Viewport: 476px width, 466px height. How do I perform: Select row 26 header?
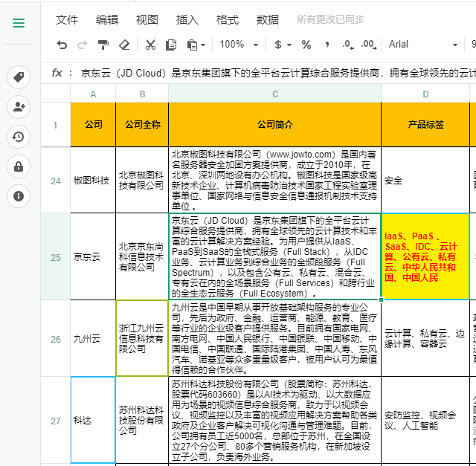pyautogui.click(x=56, y=339)
